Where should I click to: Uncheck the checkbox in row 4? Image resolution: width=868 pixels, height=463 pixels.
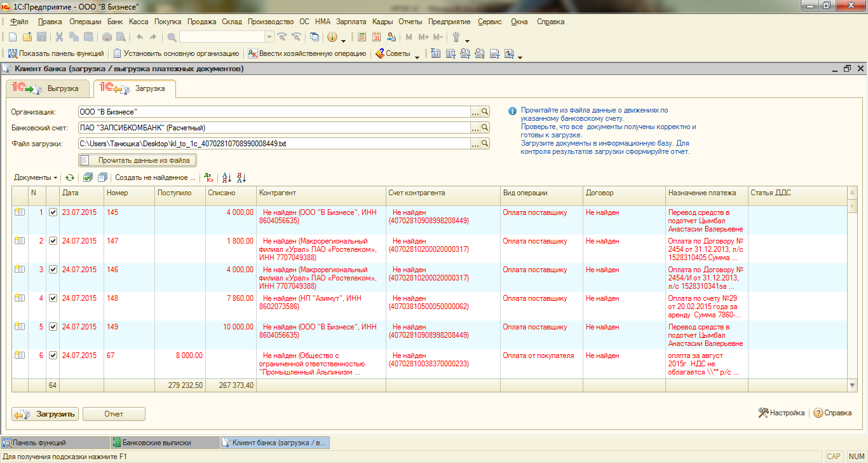pyautogui.click(x=53, y=298)
